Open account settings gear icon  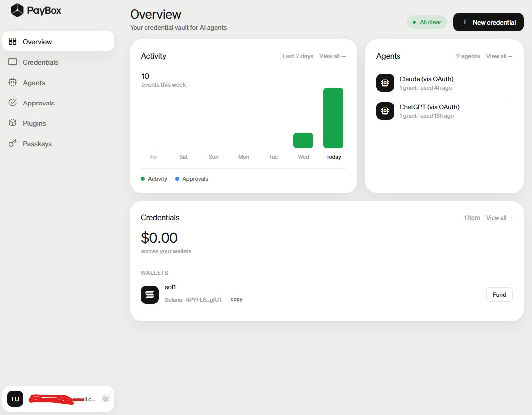click(x=106, y=399)
